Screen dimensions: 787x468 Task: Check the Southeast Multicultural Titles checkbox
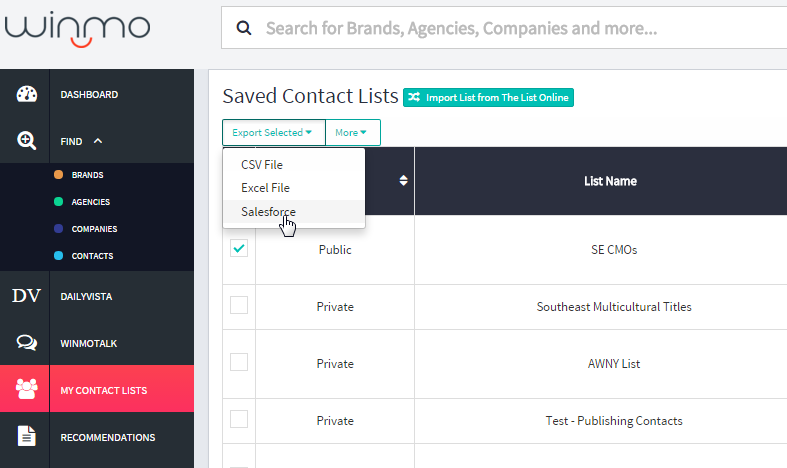pos(239,306)
